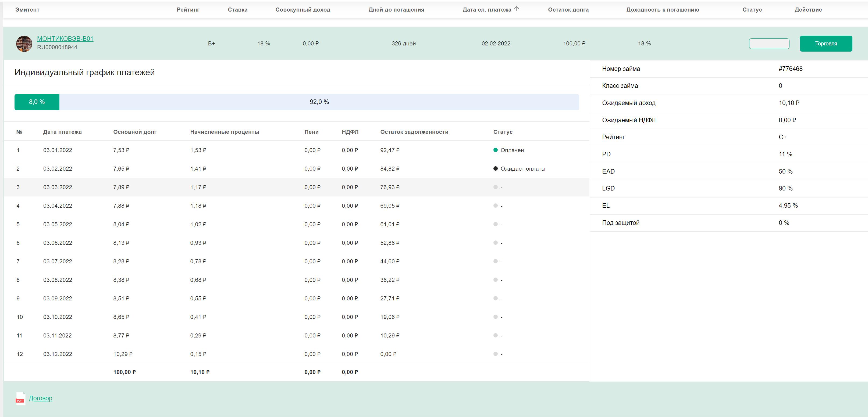Open the Договор PDF link
This screenshot has height=417, width=868.
tap(40, 398)
